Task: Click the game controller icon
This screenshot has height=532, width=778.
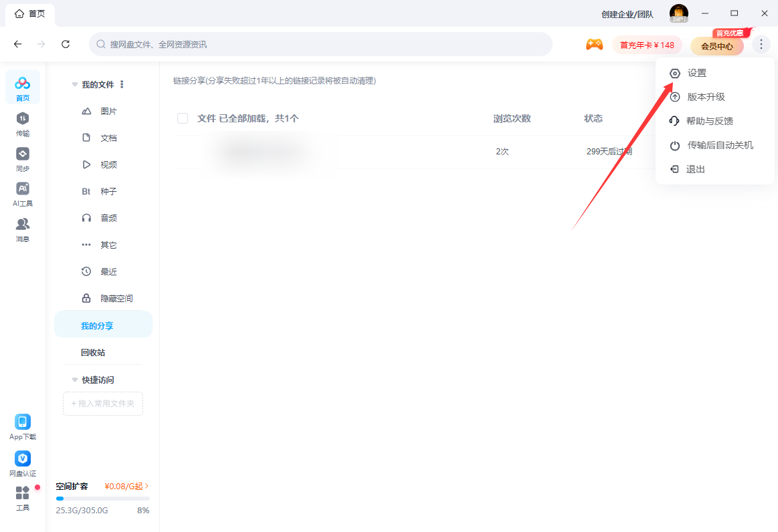Action: [595, 45]
